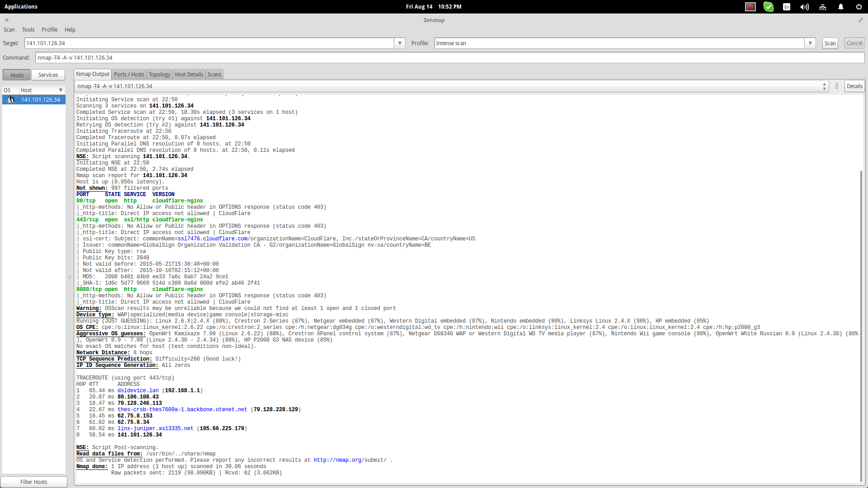Click into the Target input field
Viewport: 868px width, 488px height.
point(209,43)
